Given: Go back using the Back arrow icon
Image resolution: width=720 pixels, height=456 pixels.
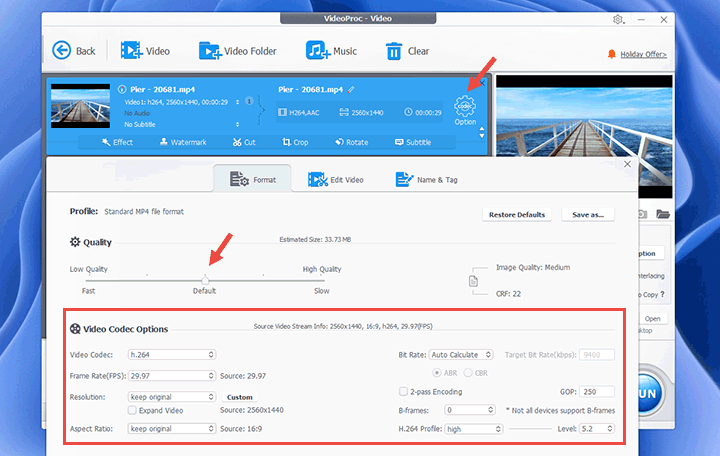Looking at the screenshot, I should pyautogui.click(x=62, y=51).
